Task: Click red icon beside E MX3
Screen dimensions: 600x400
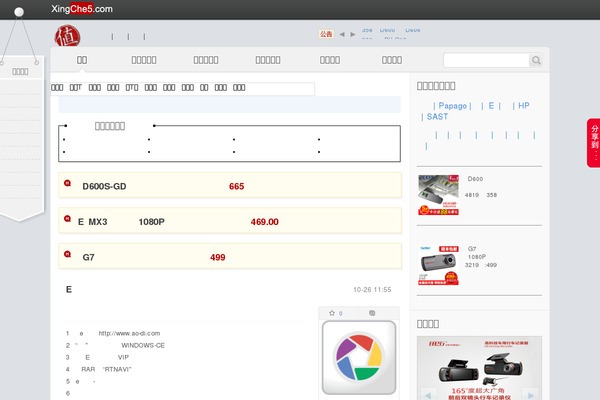Action: coord(67,219)
